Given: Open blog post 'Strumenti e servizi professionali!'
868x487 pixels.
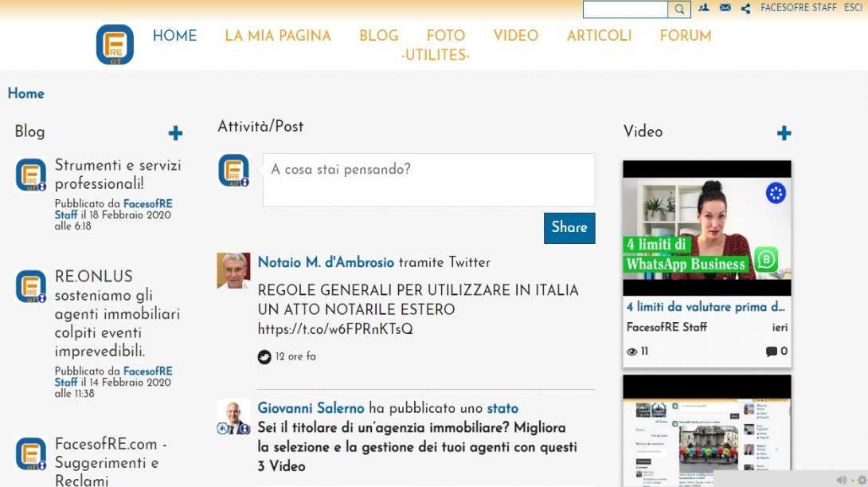Looking at the screenshot, I should pyautogui.click(x=118, y=175).
